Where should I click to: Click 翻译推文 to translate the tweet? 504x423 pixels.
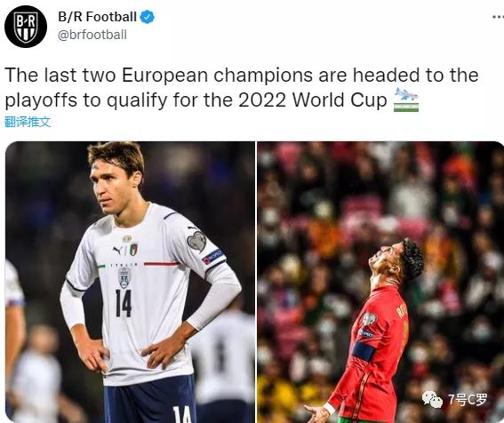tap(28, 122)
